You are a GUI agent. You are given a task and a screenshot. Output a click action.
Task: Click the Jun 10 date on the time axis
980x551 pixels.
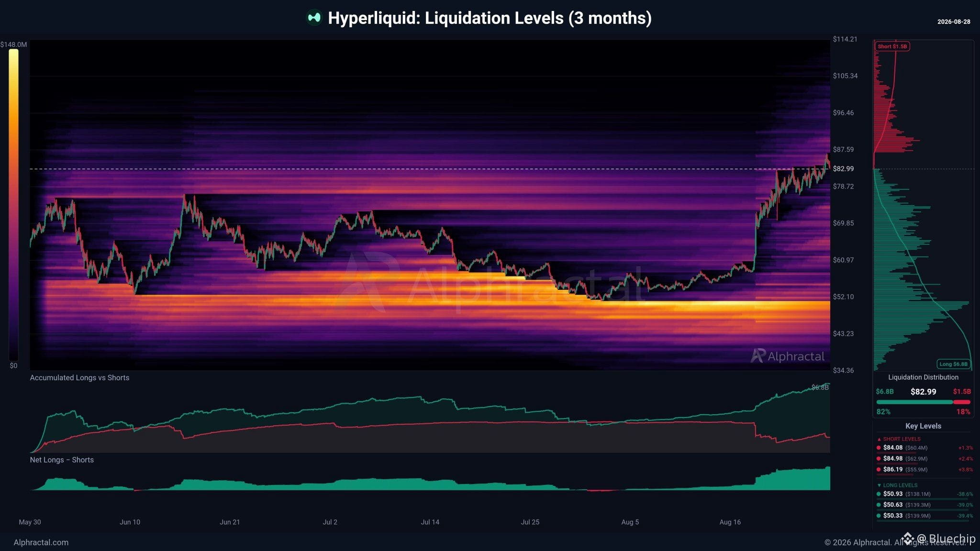pyautogui.click(x=130, y=522)
